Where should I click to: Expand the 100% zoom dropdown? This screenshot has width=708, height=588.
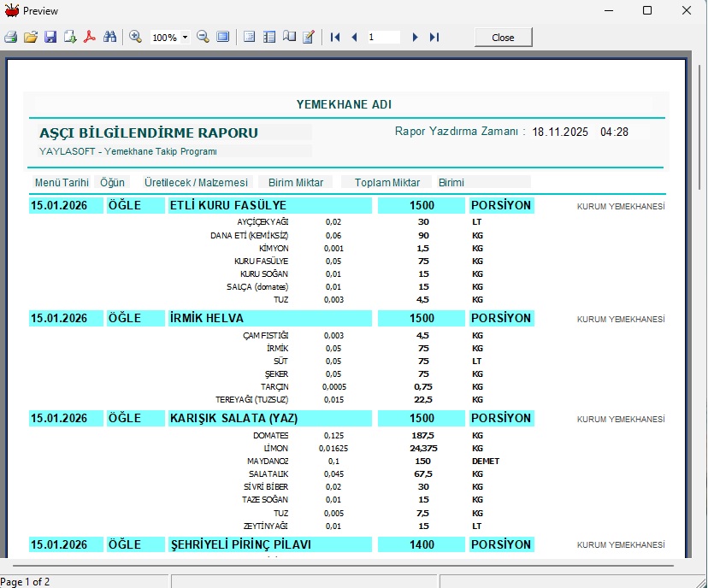pyautogui.click(x=185, y=38)
